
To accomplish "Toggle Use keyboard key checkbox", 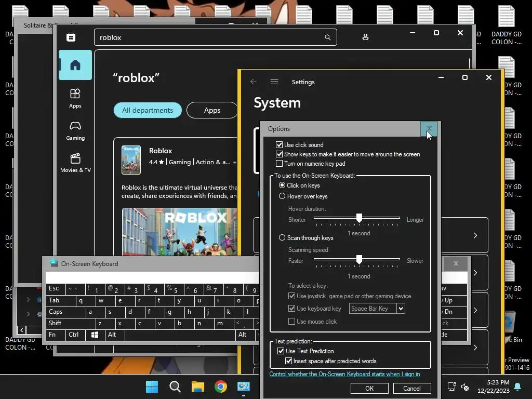I will point(291,309).
